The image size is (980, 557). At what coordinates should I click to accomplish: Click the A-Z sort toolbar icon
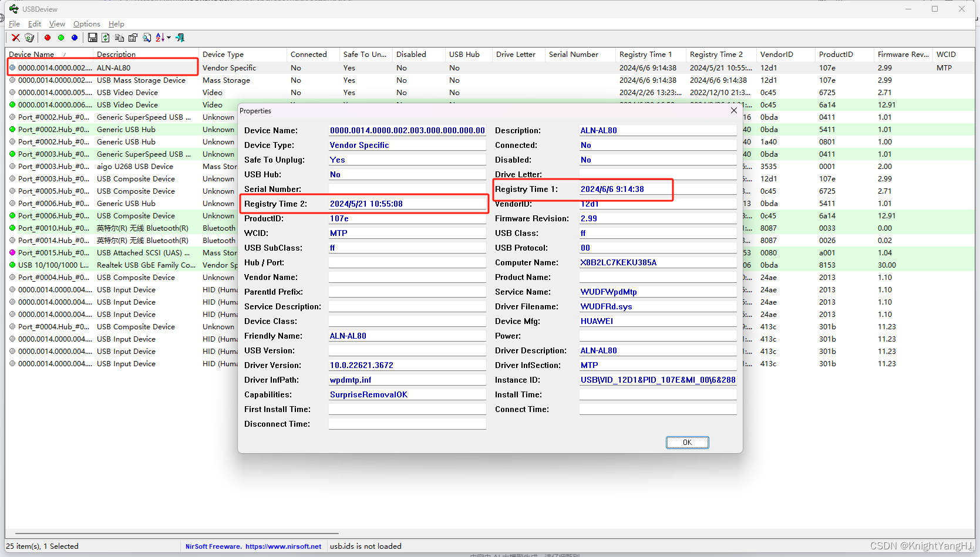click(x=160, y=38)
